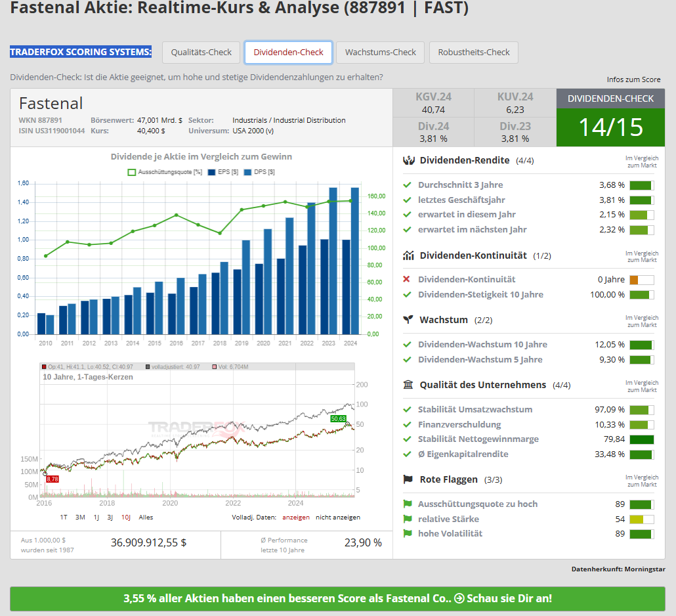Click TRADERFOX SCORING SYSTEMS heading
This screenshot has height=616, width=676.
(81, 52)
